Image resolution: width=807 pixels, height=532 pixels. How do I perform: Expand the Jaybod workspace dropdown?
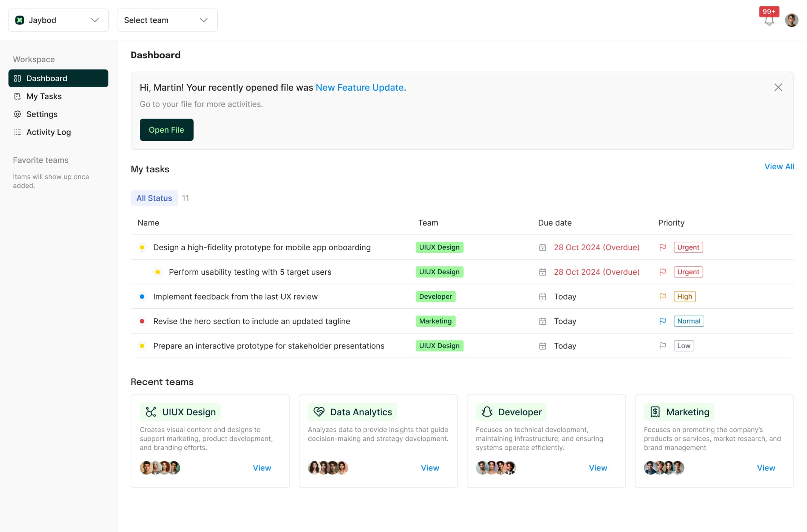[95, 20]
